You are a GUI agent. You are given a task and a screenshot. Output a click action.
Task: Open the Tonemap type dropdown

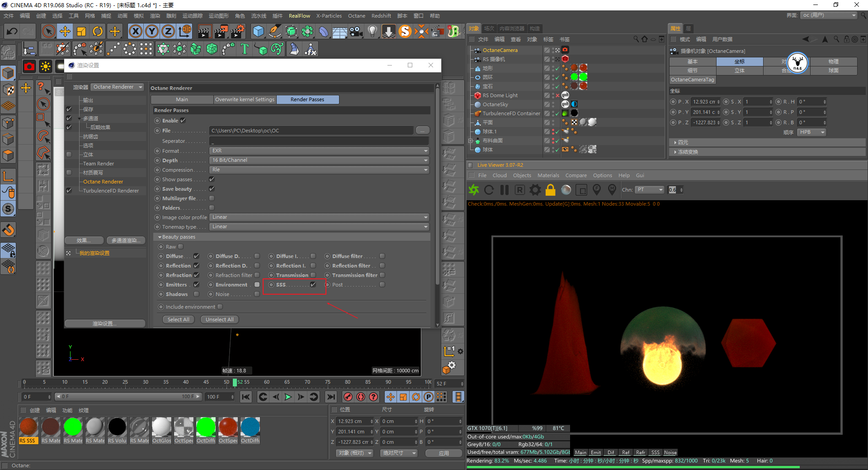click(x=319, y=227)
